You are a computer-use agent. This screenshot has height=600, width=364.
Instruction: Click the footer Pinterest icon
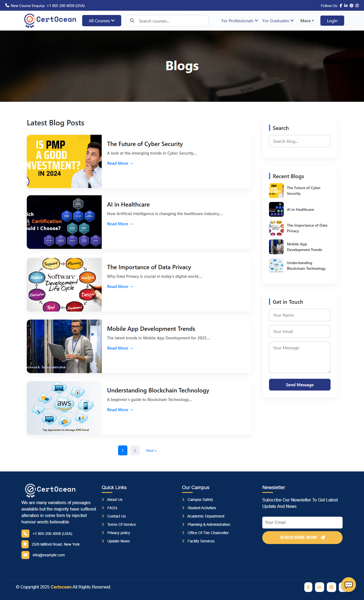(331, 587)
